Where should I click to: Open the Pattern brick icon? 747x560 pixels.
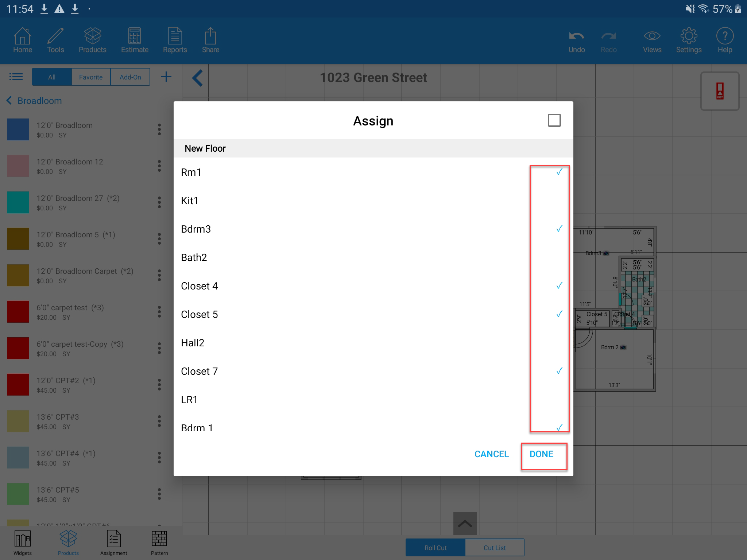pyautogui.click(x=159, y=542)
